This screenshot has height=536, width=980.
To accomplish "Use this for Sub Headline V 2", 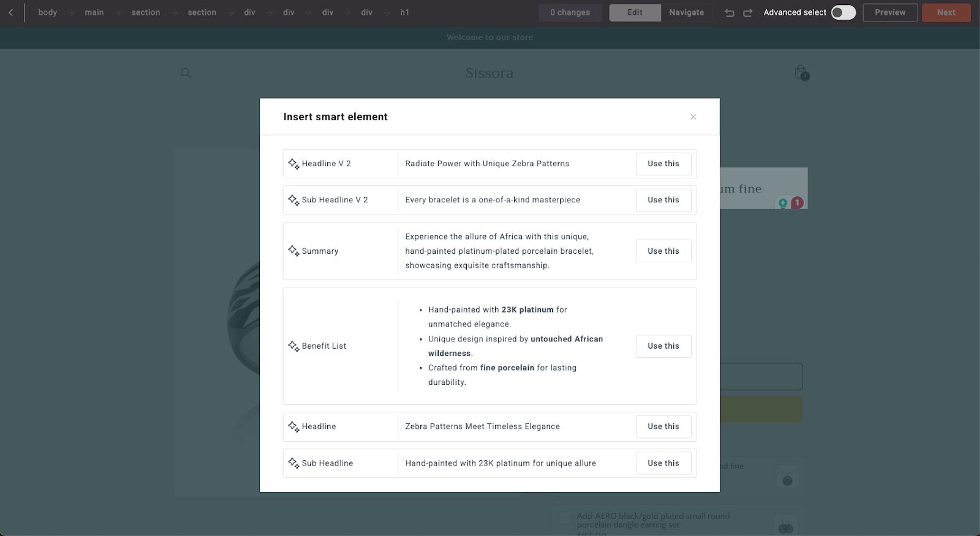I will tap(663, 200).
